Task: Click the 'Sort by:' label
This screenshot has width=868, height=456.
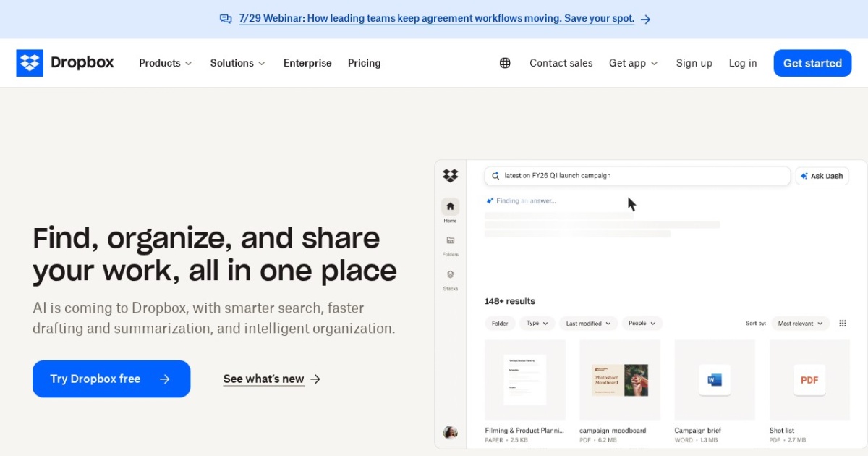Action: click(755, 324)
